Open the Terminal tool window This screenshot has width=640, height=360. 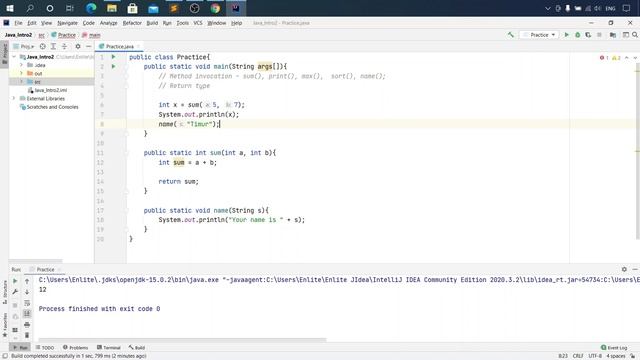click(109, 347)
